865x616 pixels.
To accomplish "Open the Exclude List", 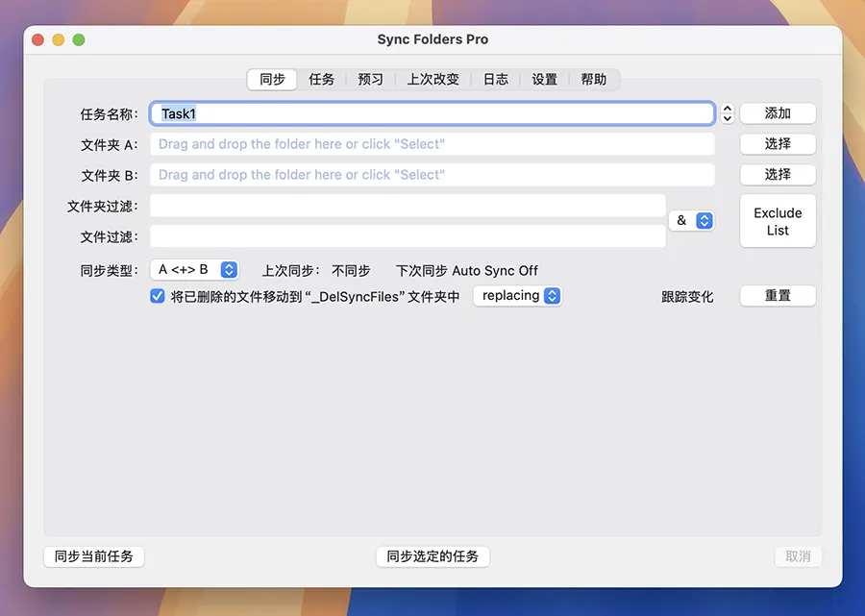I will pyautogui.click(x=778, y=222).
